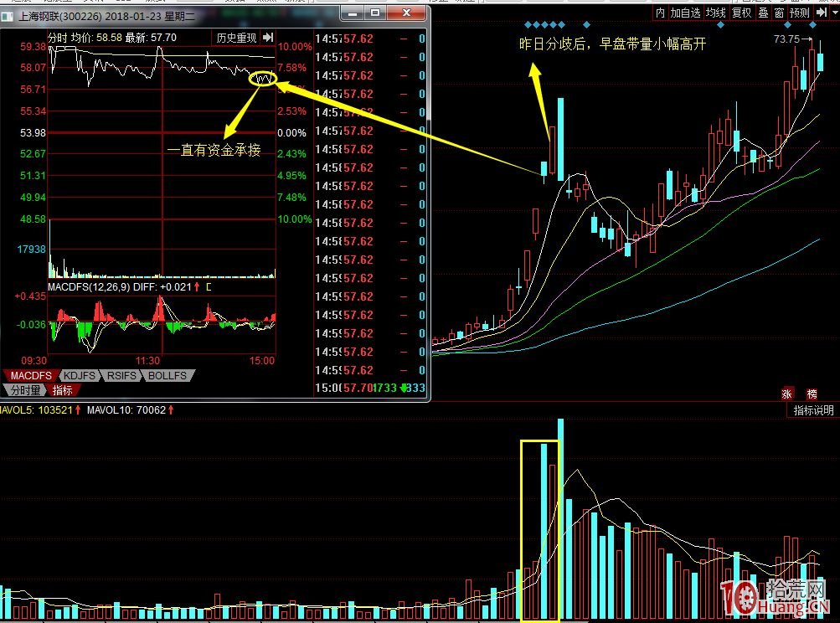Open the BOLLFS indicator tab

pyautogui.click(x=167, y=376)
